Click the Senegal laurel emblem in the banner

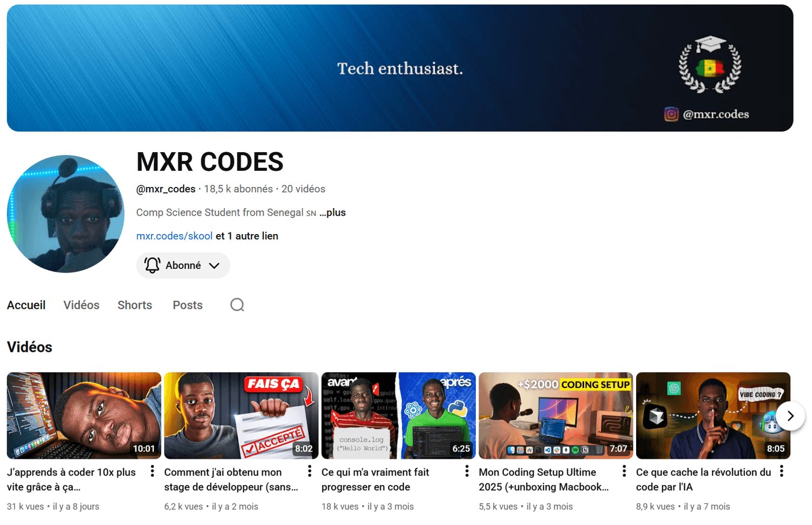(x=710, y=64)
